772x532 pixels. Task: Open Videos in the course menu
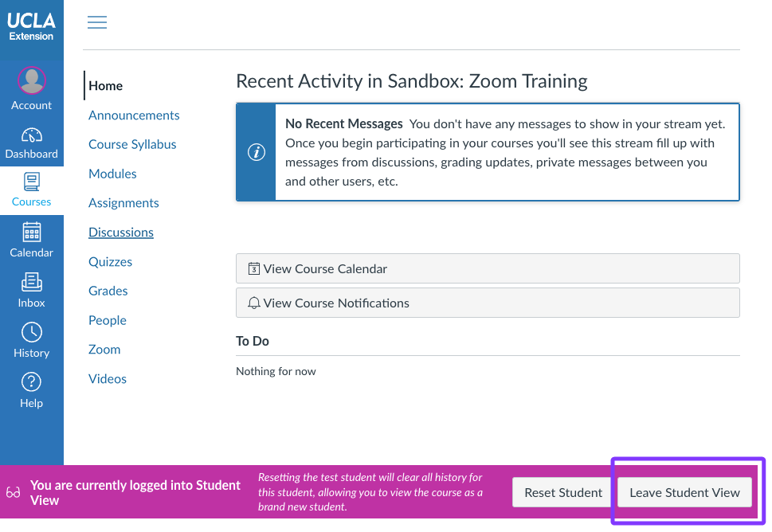coord(108,379)
